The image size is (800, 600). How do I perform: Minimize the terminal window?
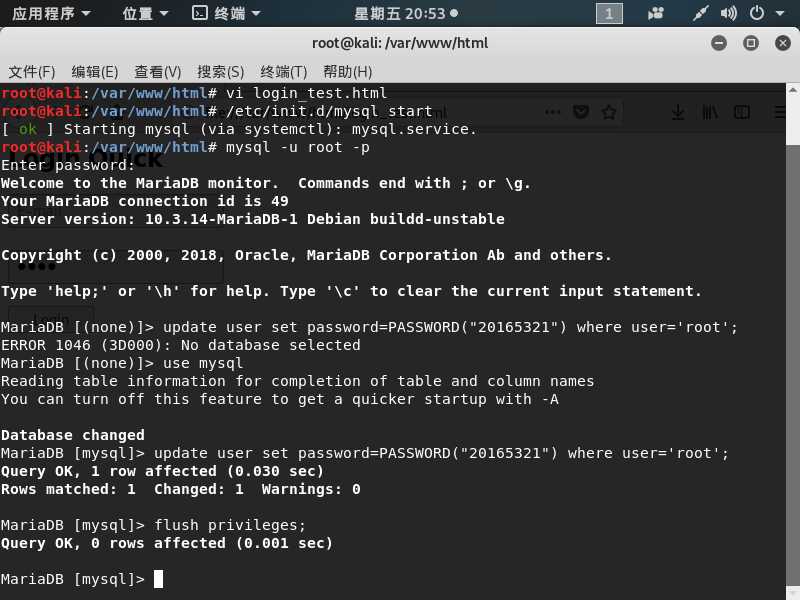pos(719,43)
